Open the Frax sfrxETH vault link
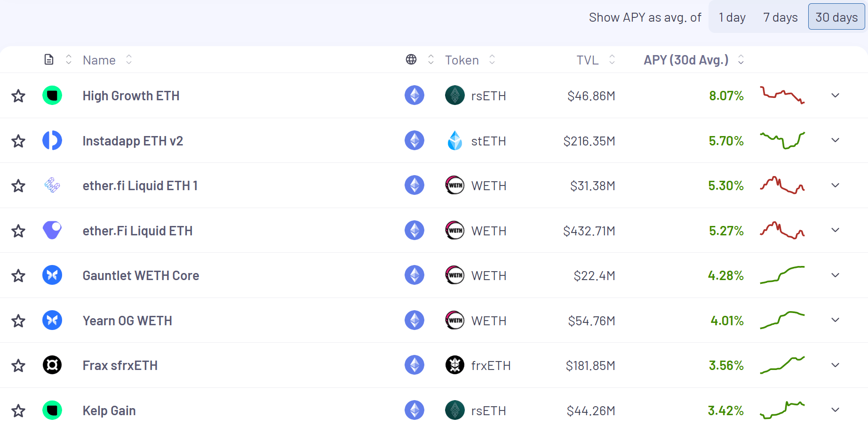Screen dimensions: 868x426 click(x=120, y=366)
